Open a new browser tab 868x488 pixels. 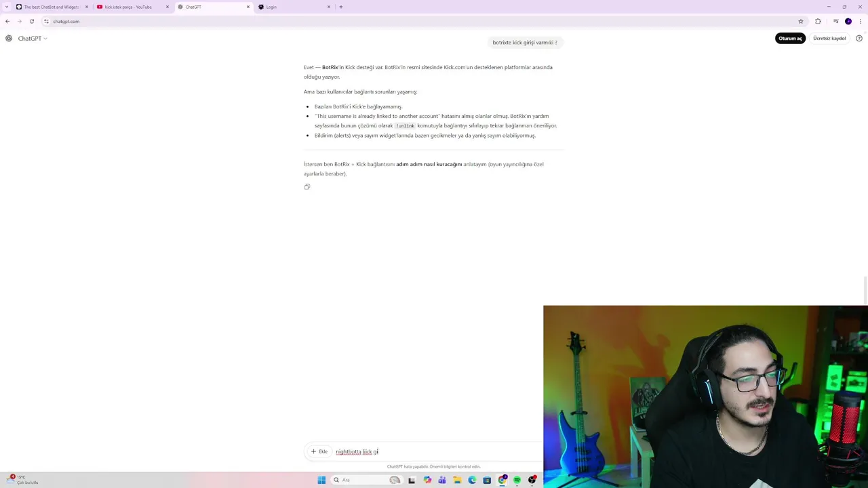click(341, 7)
